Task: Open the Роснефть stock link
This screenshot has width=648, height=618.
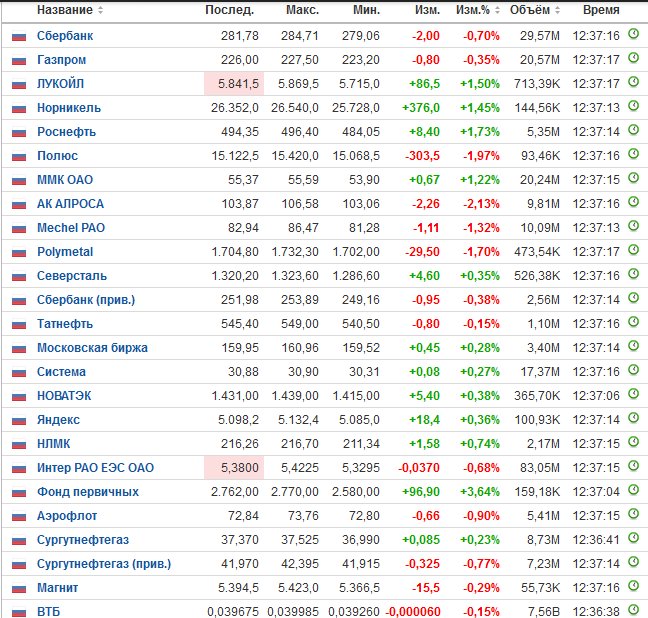Action: 67,132
